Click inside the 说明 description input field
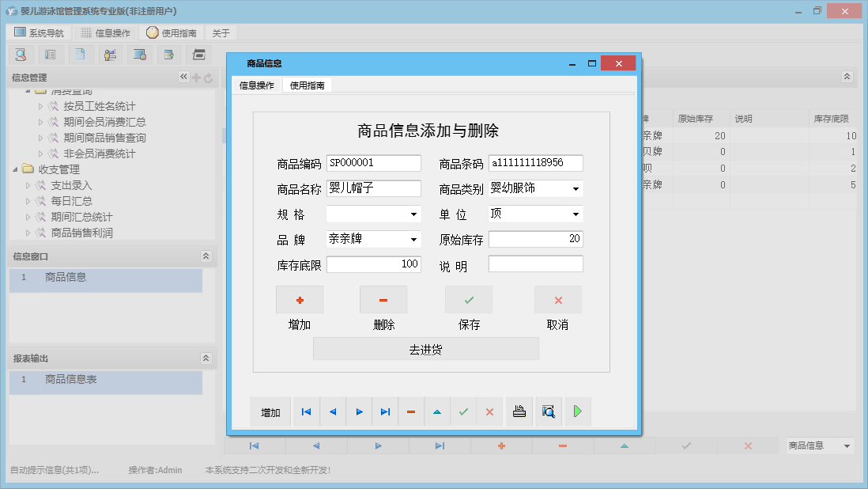Screen dimensions: 868x489 pyautogui.click(x=537, y=263)
